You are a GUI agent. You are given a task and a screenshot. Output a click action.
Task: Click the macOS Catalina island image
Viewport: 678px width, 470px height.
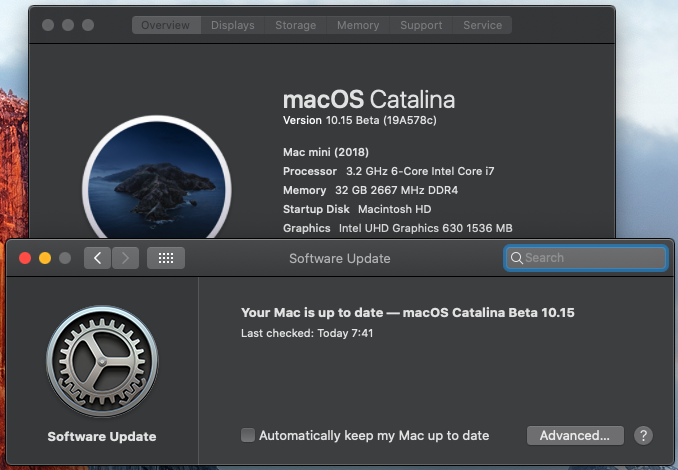click(157, 179)
